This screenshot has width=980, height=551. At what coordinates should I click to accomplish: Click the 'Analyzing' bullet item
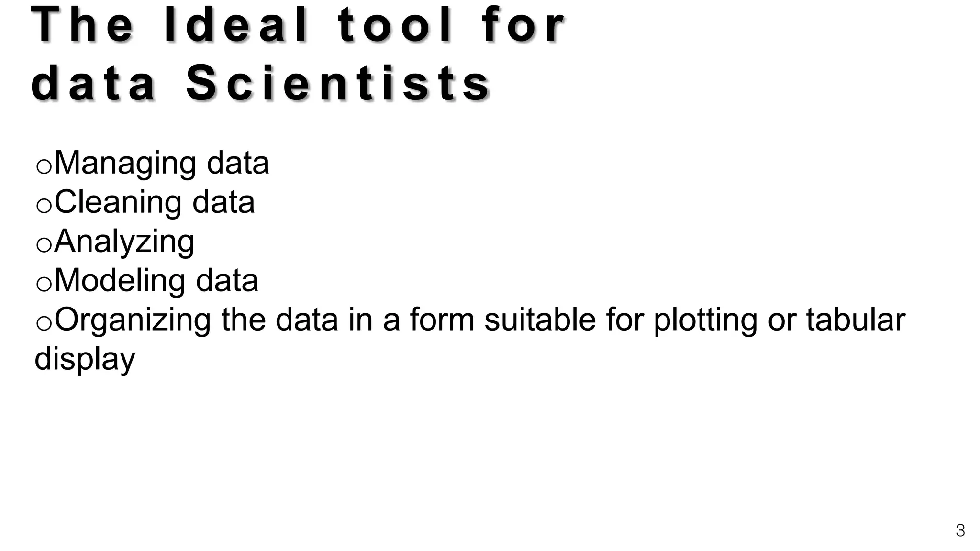(124, 242)
